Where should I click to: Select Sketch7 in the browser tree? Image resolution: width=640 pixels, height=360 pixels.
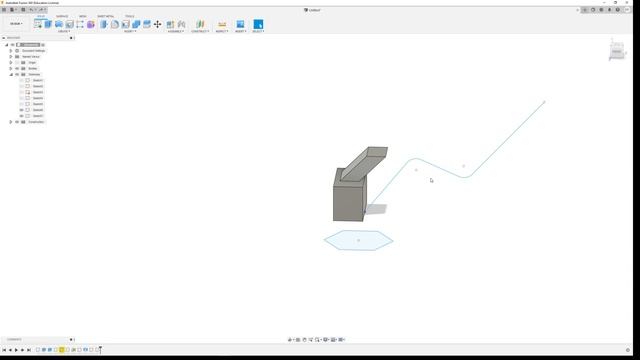tap(38, 116)
